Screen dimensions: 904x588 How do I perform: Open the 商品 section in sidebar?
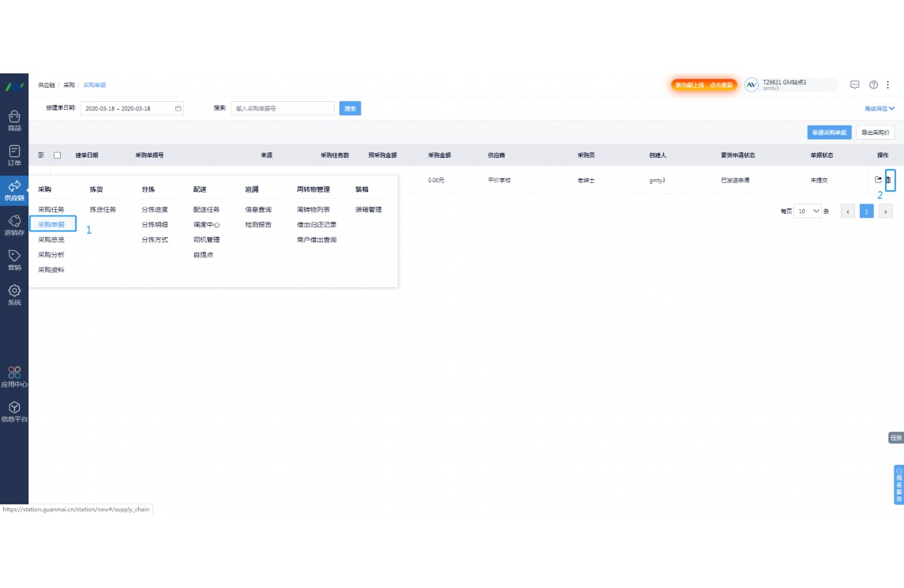[14, 120]
